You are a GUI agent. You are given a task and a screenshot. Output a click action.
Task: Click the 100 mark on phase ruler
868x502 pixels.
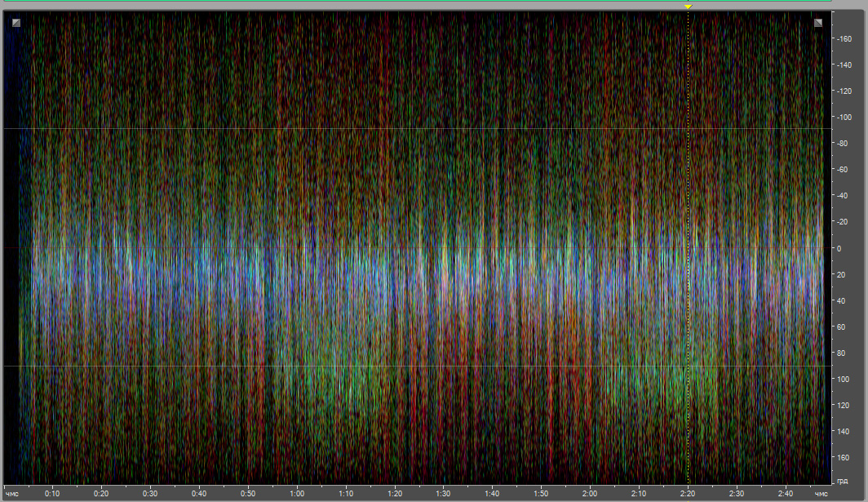[844, 379]
